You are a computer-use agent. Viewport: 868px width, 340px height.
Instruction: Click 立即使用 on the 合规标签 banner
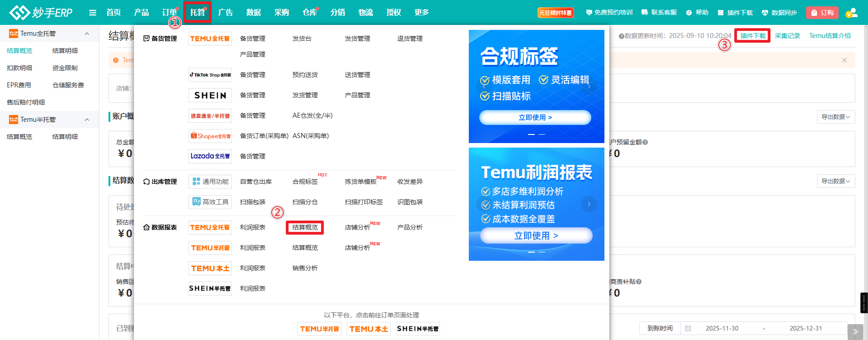(x=535, y=117)
